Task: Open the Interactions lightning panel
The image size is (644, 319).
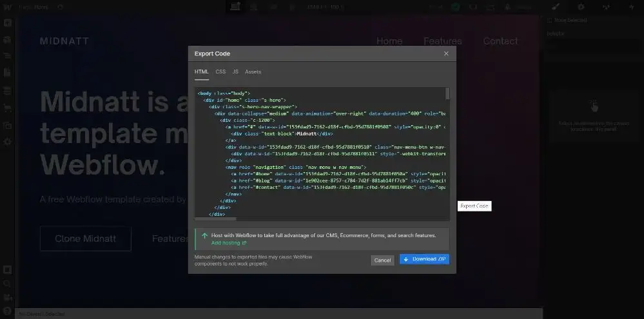Action: 632,7
